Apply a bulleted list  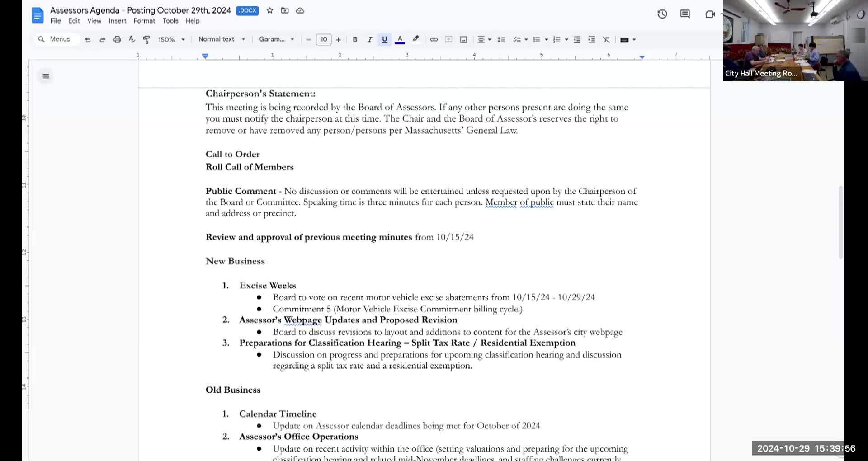point(537,40)
